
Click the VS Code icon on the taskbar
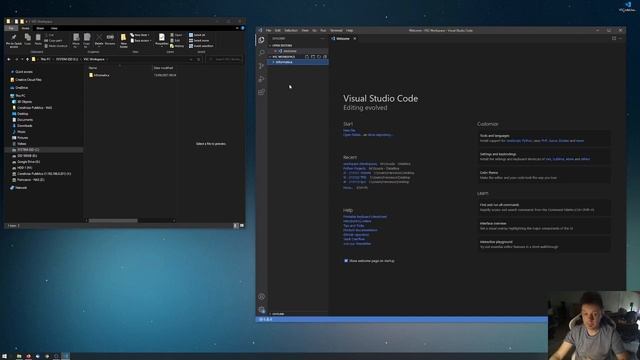click(x=65, y=356)
